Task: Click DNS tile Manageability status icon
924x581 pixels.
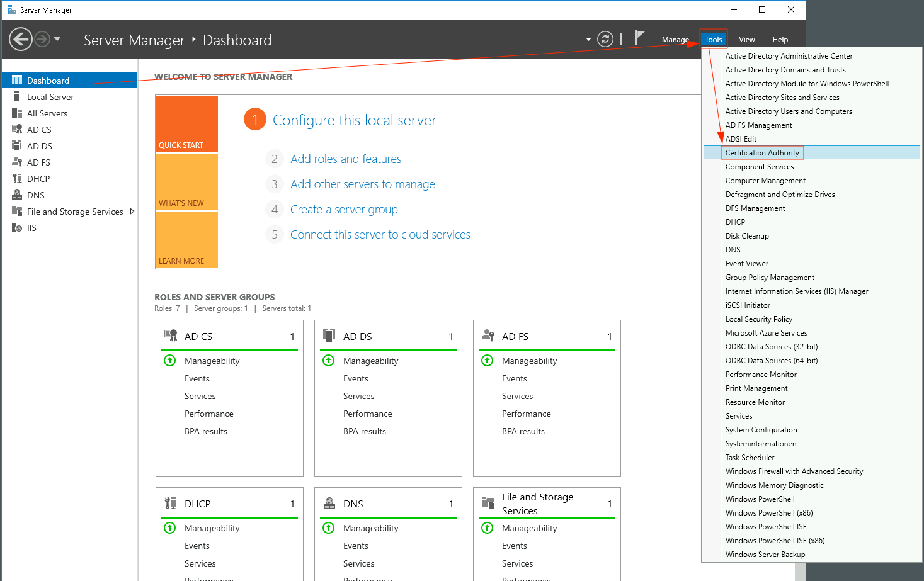Action: pos(329,528)
